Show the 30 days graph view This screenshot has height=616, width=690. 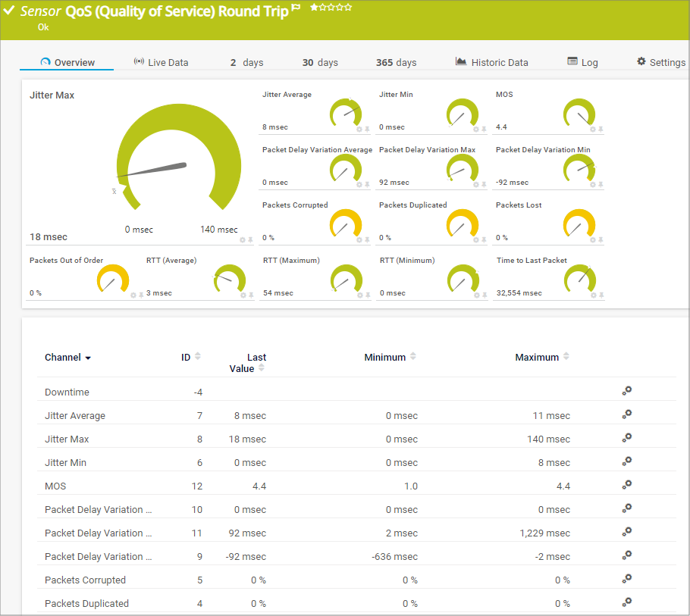(x=320, y=63)
